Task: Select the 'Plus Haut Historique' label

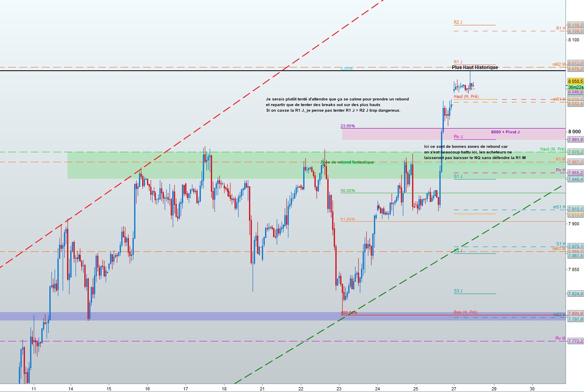Action: (x=475, y=67)
